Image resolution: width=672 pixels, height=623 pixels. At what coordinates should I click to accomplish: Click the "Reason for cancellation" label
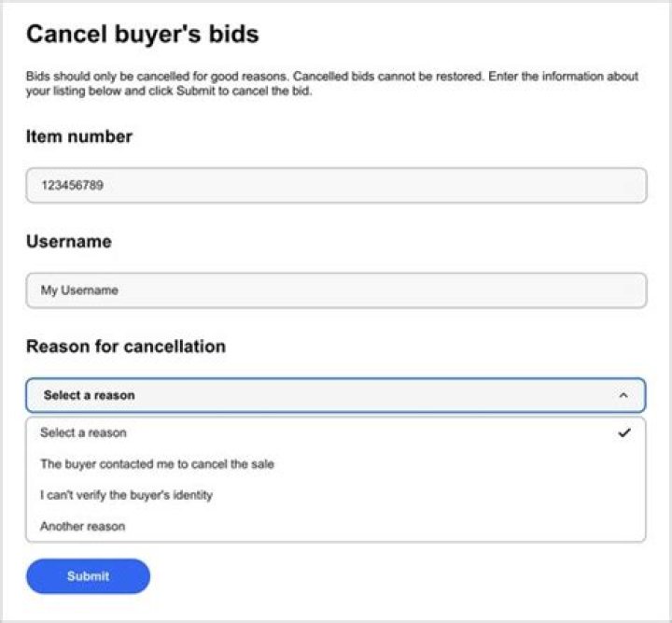click(126, 347)
